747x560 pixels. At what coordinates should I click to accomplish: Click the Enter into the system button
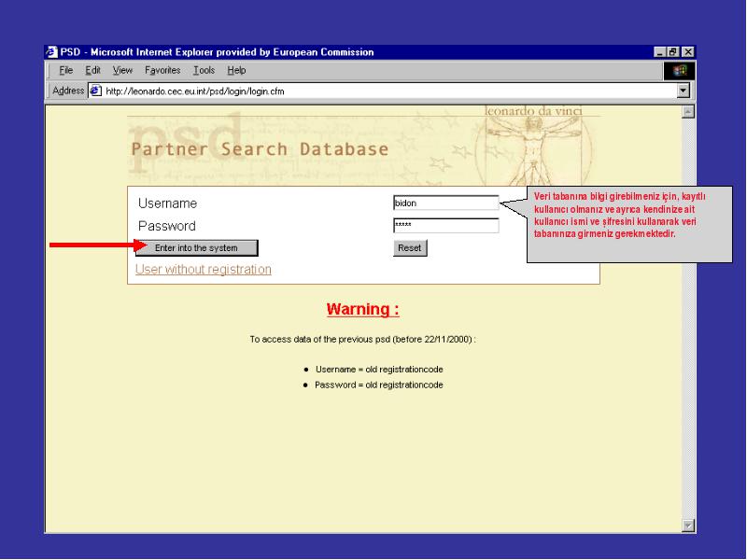coord(196,248)
